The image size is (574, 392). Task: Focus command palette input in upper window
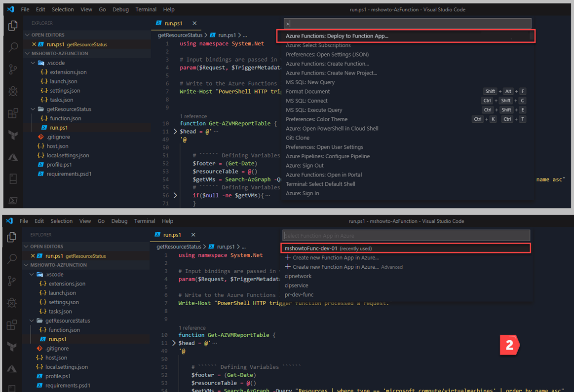tap(408, 23)
